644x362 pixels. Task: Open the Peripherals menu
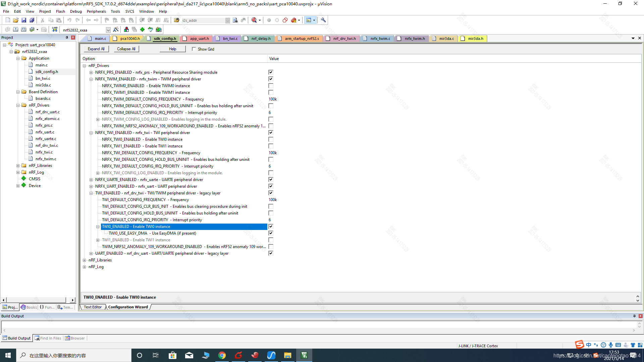click(x=96, y=11)
